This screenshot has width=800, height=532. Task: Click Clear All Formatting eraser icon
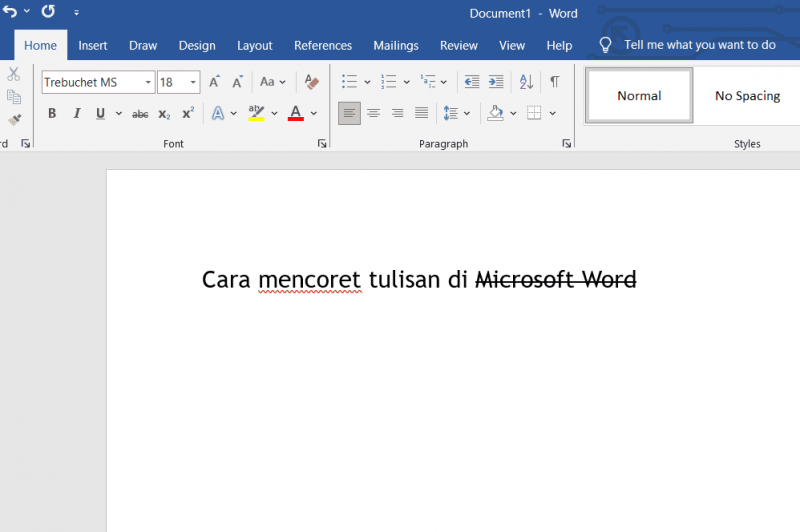[x=311, y=82]
